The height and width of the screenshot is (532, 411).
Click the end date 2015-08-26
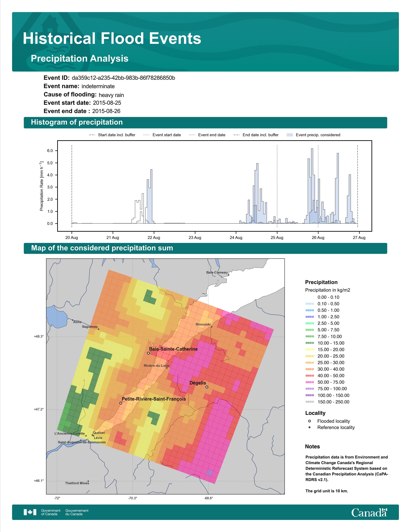point(106,111)
